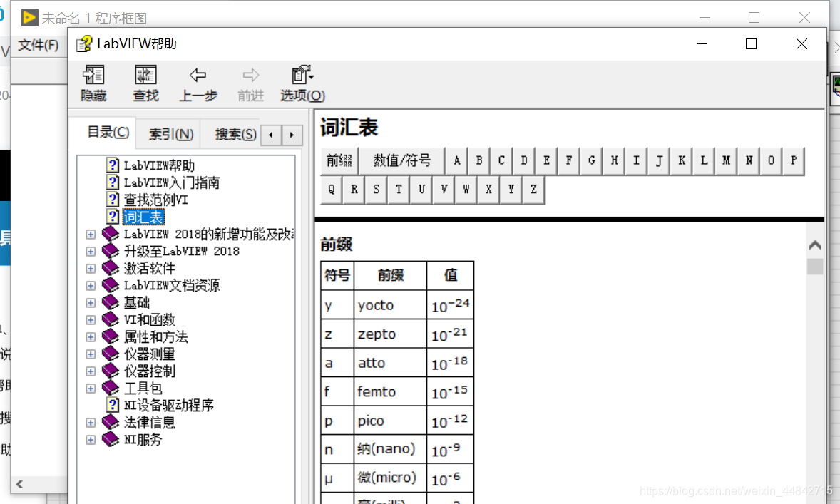This screenshot has height=504, width=840.
Task: Click the content scrollbar up arrow
Action: pyautogui.click(x=815, y=245)
